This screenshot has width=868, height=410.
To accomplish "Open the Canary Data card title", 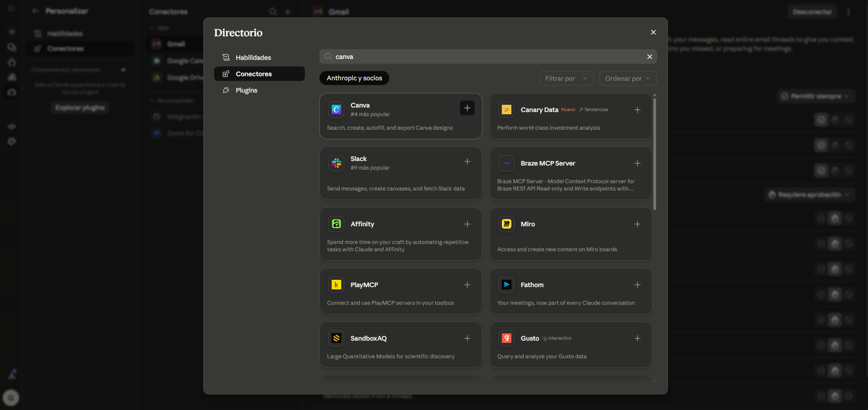I will tap(539, 110).
